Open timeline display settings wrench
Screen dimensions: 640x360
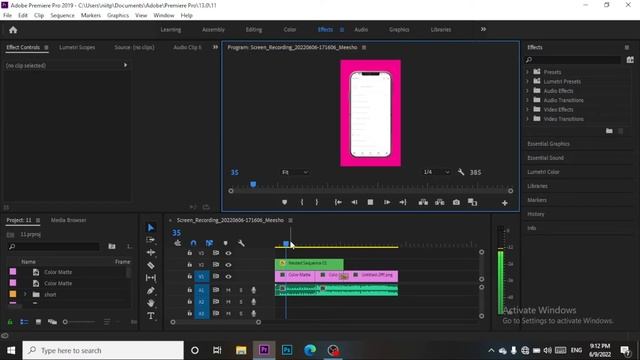[x=241, y=243]
